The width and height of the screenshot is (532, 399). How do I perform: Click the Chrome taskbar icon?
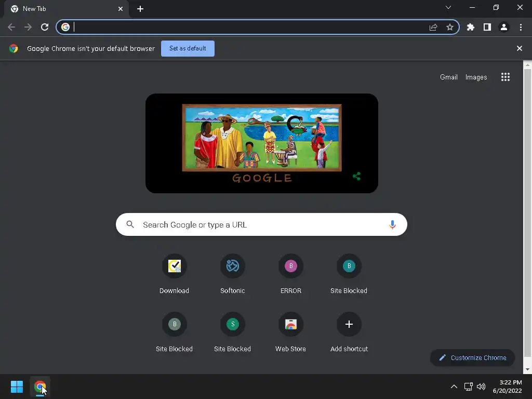pyautogui.click(x=40, y=387)
